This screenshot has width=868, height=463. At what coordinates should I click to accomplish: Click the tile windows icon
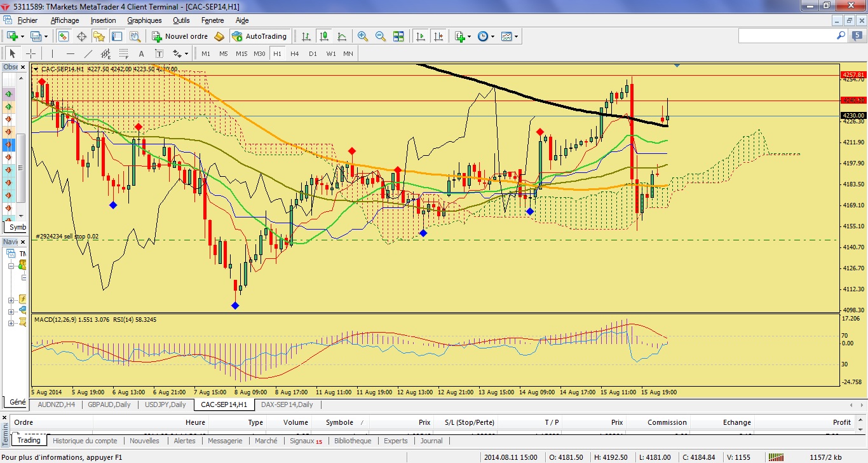pos(398,36)
